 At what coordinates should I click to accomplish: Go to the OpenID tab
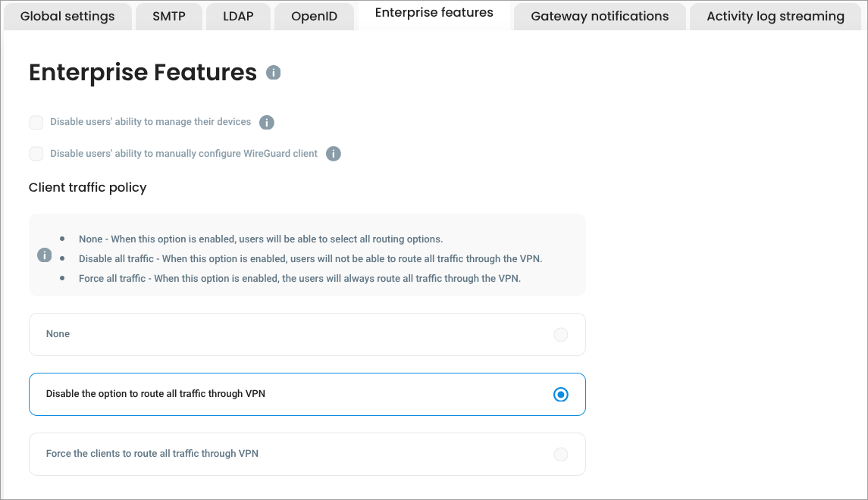pyautogui.click(x=314, y=16)
